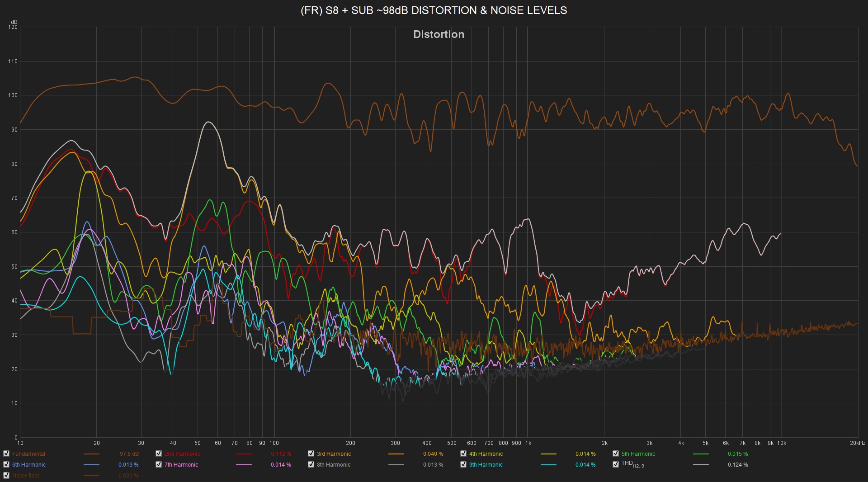Viewport: 868px width, 482px height.
Task: Click the 500 Hz frequency axis label
Action: coord(452,443)
